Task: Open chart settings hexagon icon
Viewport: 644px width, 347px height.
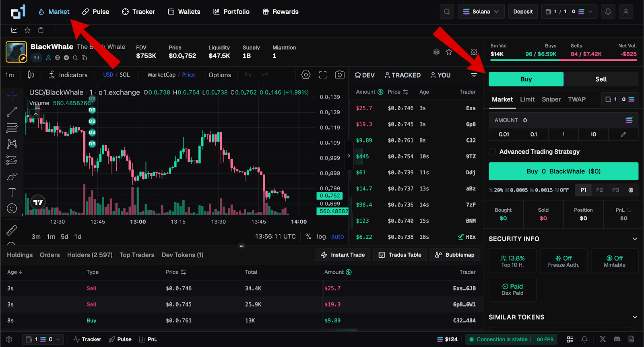Action: click(x=306, y=75)
